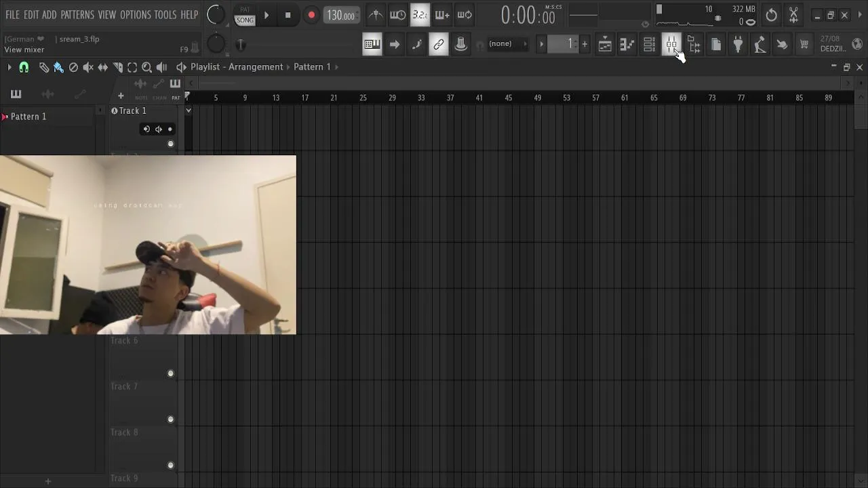This screenshot has height=488, width=868.
Task: Select the Delete tool
Action: [73, 67]
